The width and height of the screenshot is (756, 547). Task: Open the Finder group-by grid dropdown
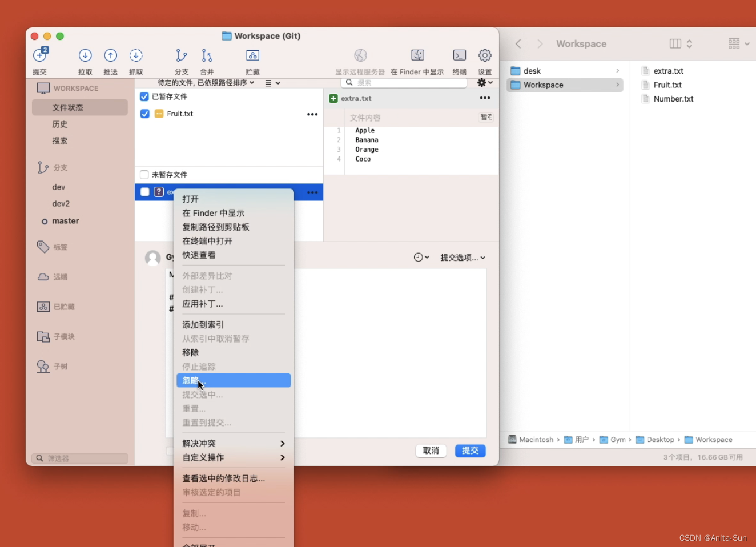(x=739, y=44)
